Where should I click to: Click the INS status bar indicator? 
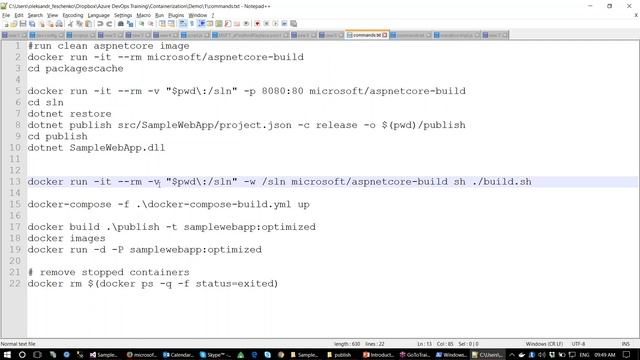click(x=625, y=344)
